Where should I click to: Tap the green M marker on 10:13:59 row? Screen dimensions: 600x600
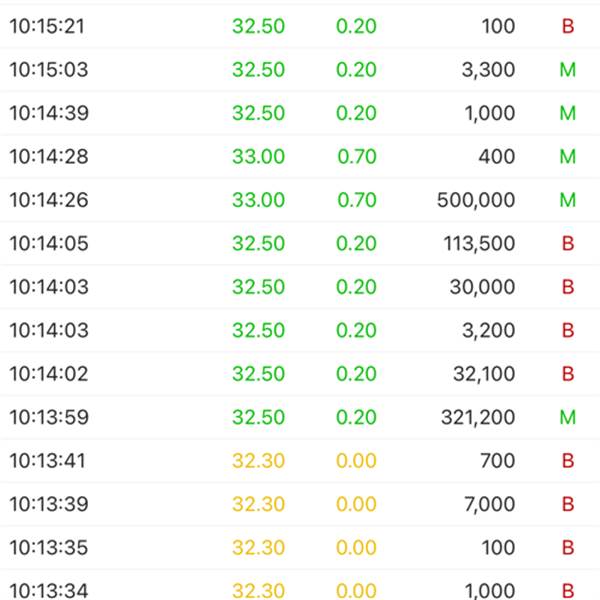568,417
